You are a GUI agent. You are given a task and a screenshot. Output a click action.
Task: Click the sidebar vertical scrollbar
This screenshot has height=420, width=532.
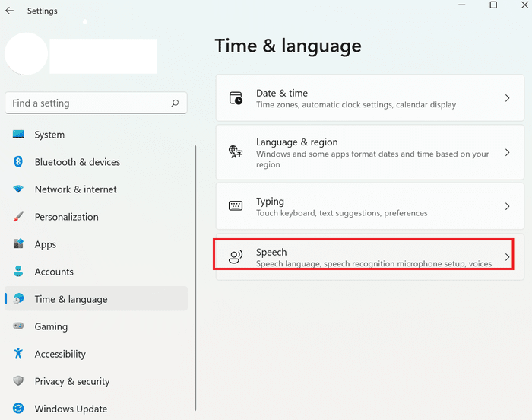click(195, 278)
